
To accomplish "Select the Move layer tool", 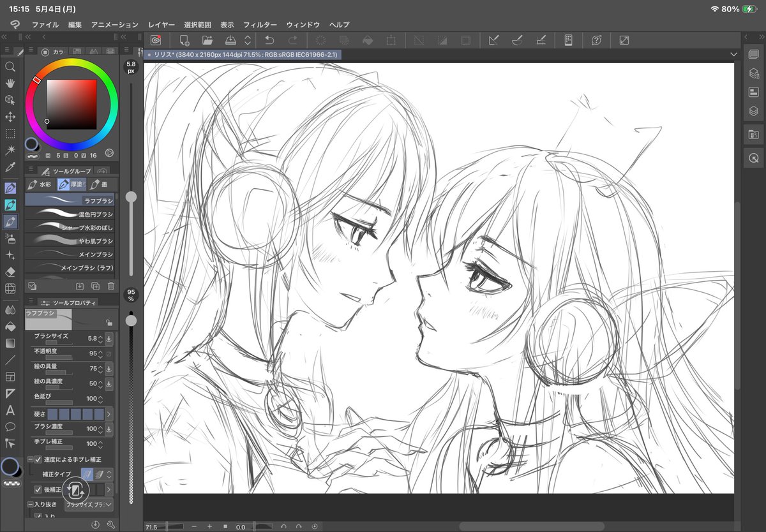I will point(10,117).
